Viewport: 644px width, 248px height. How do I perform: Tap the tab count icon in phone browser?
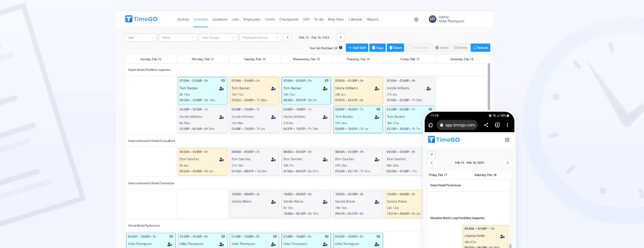click(x=497, y=125)
